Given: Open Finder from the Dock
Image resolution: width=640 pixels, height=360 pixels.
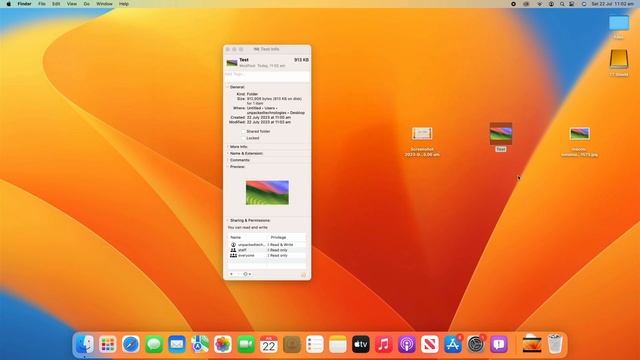Looking at the screenshot, I should coord(84,344).
